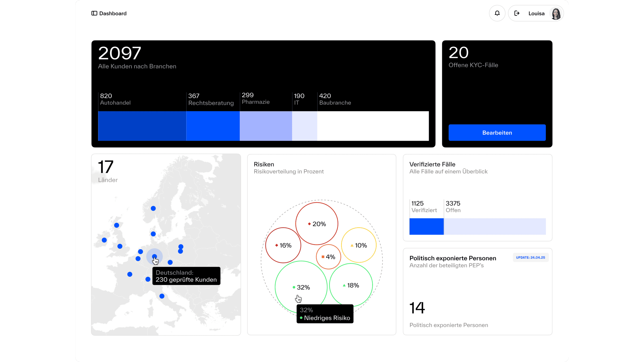644x362 pixels.
Task: Click the 3375 Offen value
Action: coord(453,203)
